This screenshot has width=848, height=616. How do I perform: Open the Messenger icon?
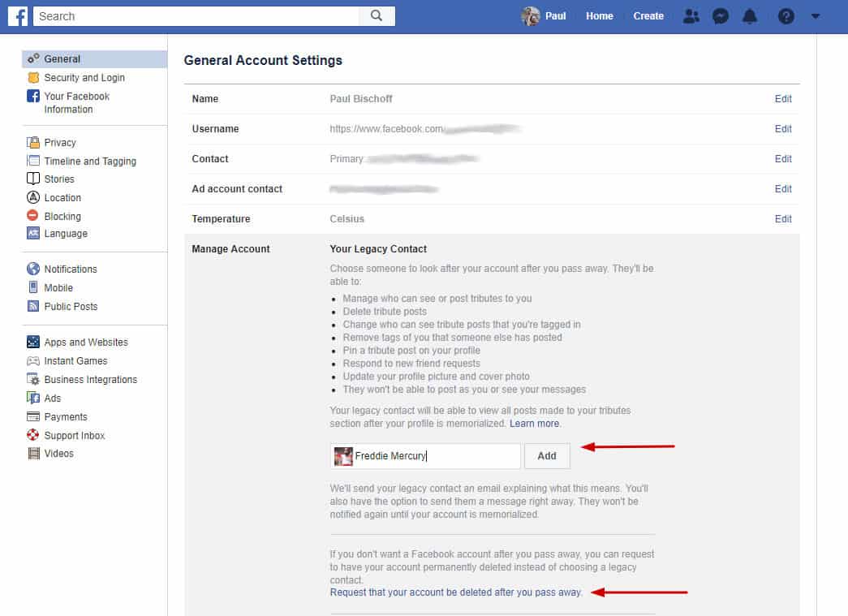coord(721,16)
